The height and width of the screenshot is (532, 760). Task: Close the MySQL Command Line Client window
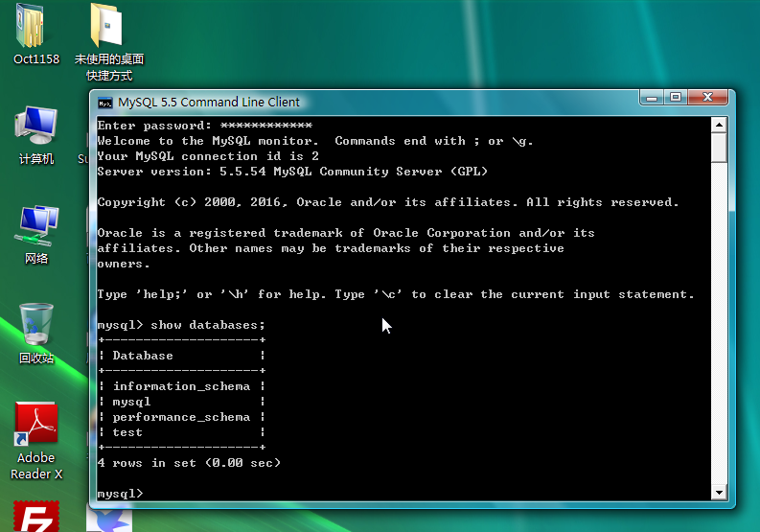coord(709,97)
